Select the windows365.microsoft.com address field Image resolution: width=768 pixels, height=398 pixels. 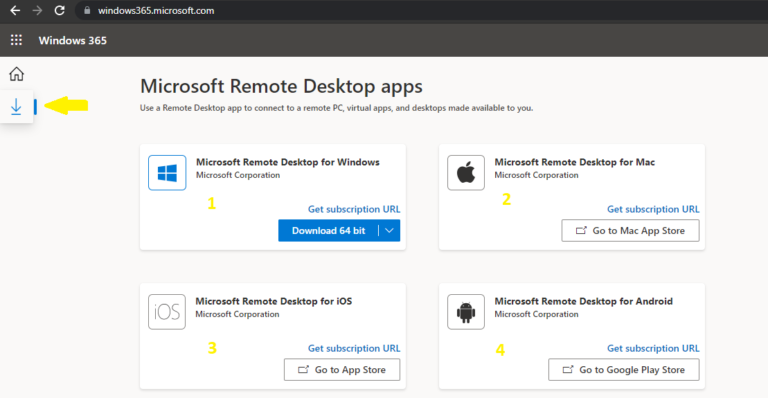[x=421, y=10]
